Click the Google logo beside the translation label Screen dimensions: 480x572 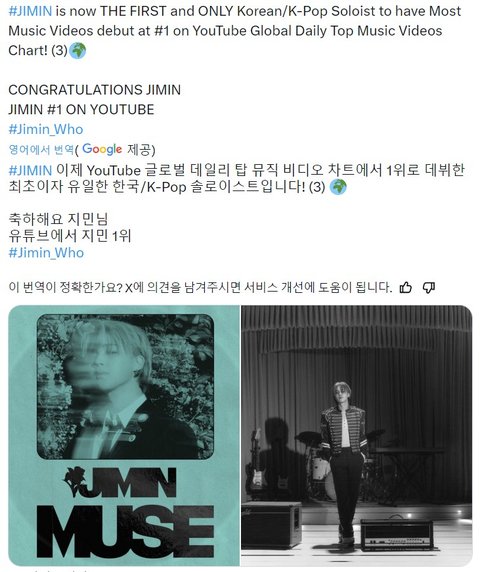click(x=102, y=149)
